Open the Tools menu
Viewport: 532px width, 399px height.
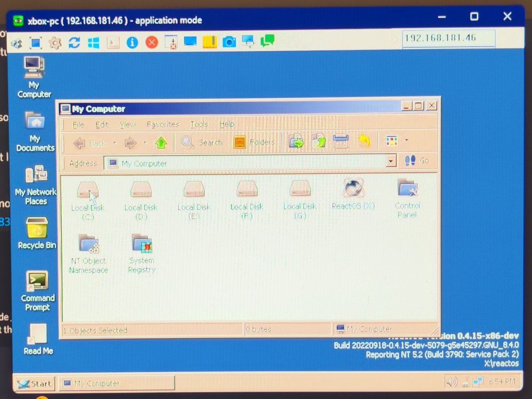[199, 124]
